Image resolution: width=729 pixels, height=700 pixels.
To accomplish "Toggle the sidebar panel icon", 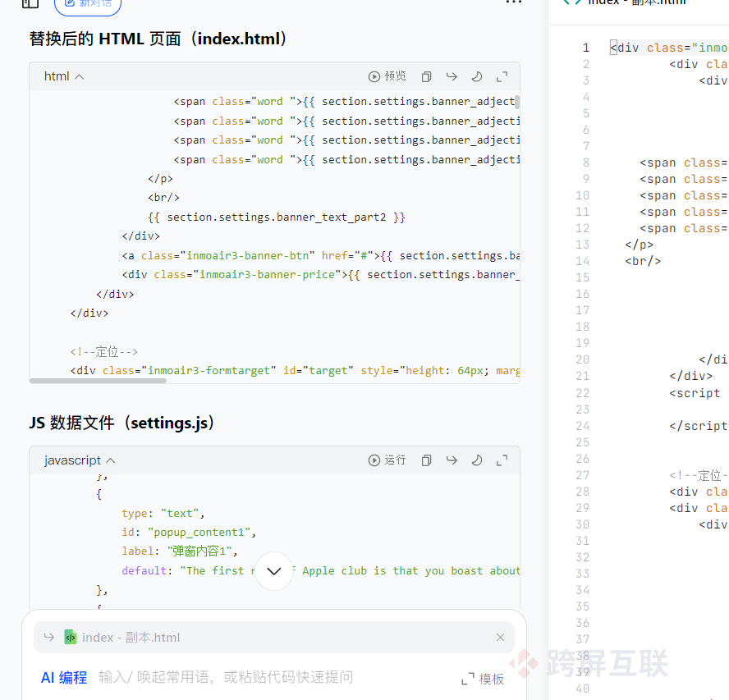I will tap(30, 3).
